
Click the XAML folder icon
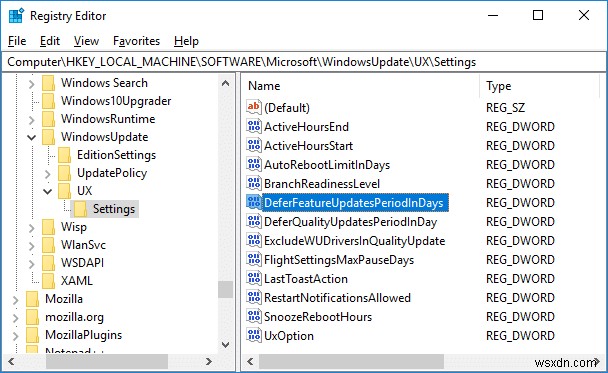[x=48, y=281]
